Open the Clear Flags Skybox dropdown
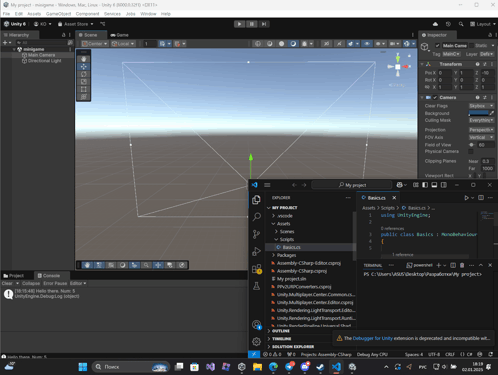 pos(481,106)
